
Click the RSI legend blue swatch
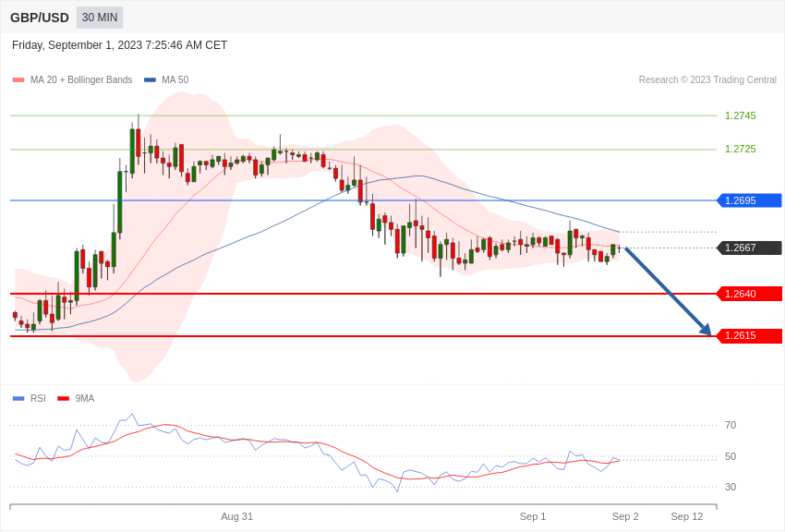pyautogui.click(x=18, y=399)
